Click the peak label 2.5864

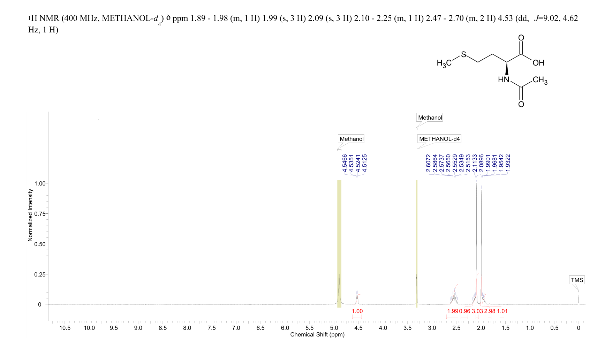[435, 163]
